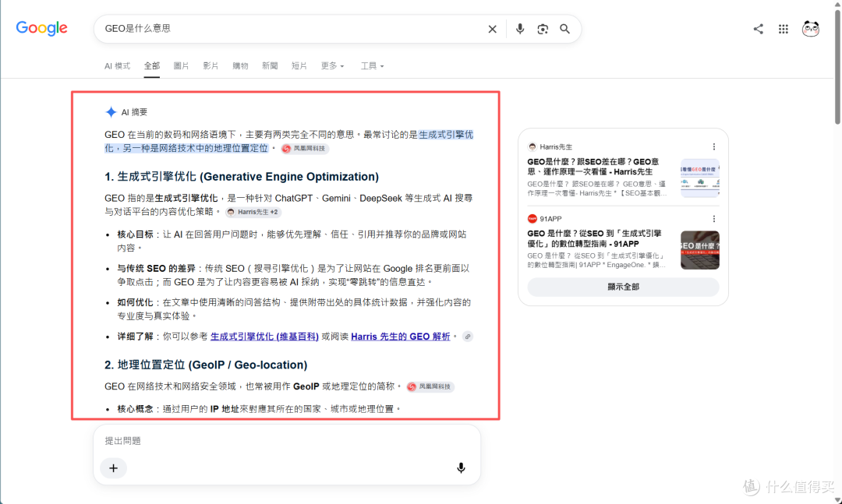Open the Harris先生 card's three-dot menu
The width and height of the screenshot is (842, 504).
click(x=713, y=146)
